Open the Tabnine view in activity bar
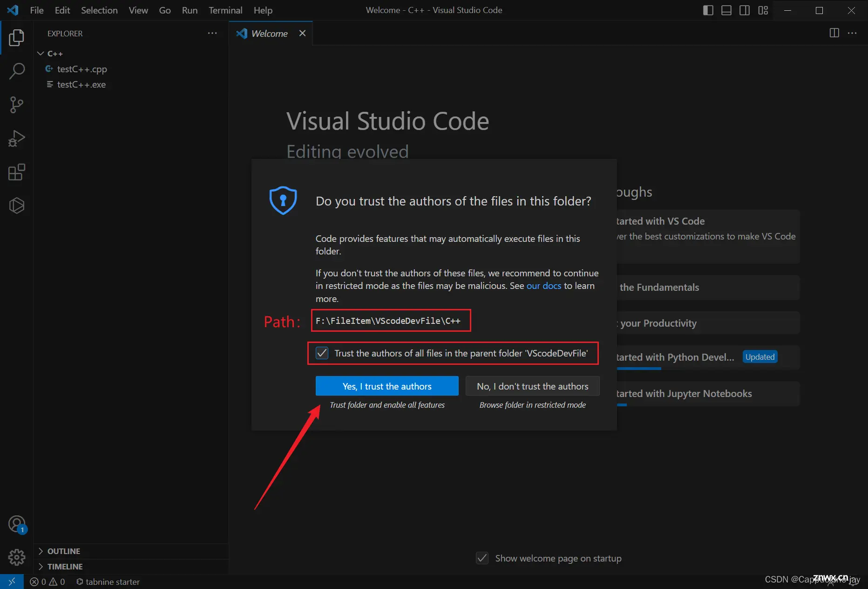The width and height of the screenshot is (868, 589). (16, 205)
